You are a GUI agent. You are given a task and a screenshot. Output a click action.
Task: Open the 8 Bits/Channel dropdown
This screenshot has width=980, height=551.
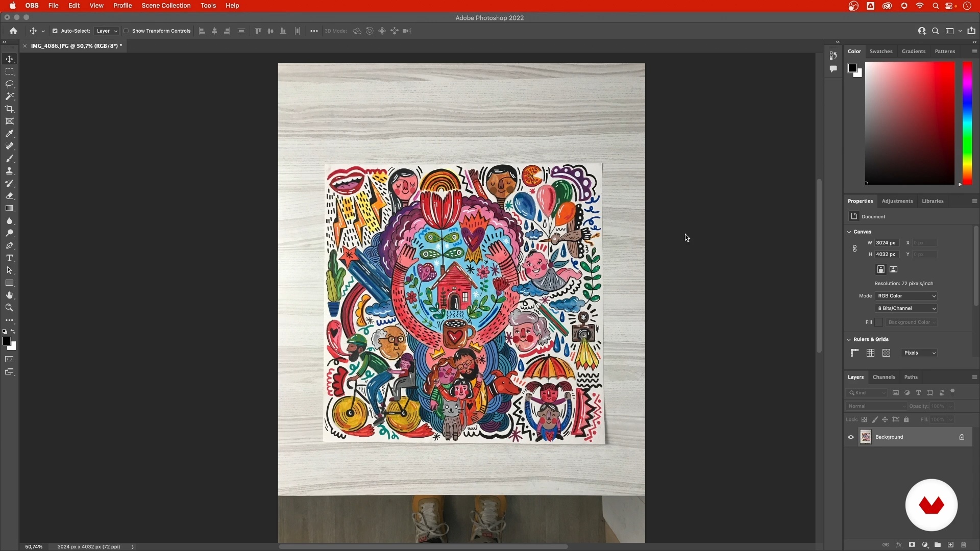point(906,308)
